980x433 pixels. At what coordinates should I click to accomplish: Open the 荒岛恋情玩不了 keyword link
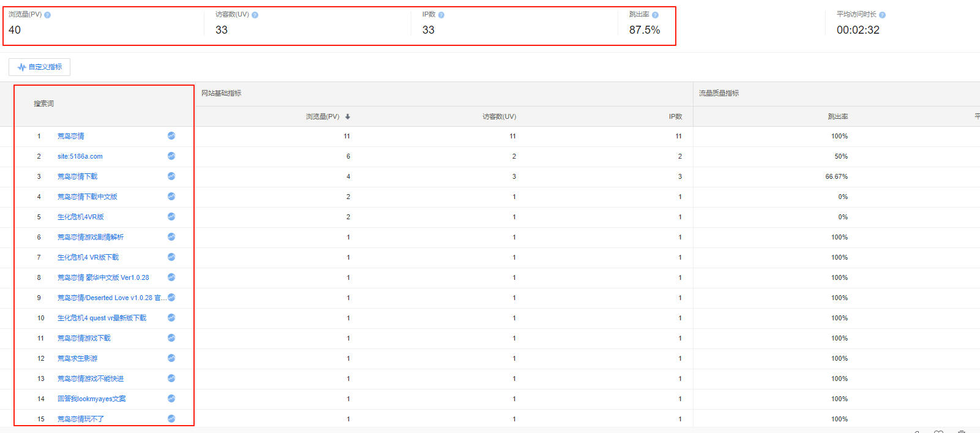pos(81,419)
